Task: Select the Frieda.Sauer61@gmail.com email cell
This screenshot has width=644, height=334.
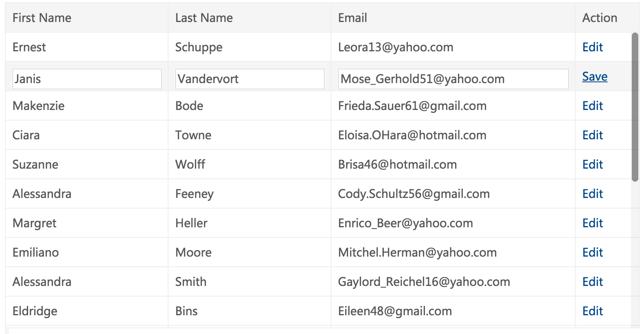Action: 453,106
